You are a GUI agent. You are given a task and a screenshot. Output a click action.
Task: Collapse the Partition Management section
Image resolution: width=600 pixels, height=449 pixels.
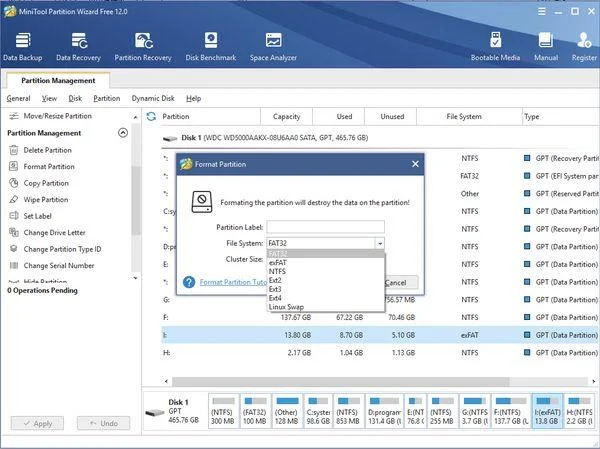coord(123,133)
